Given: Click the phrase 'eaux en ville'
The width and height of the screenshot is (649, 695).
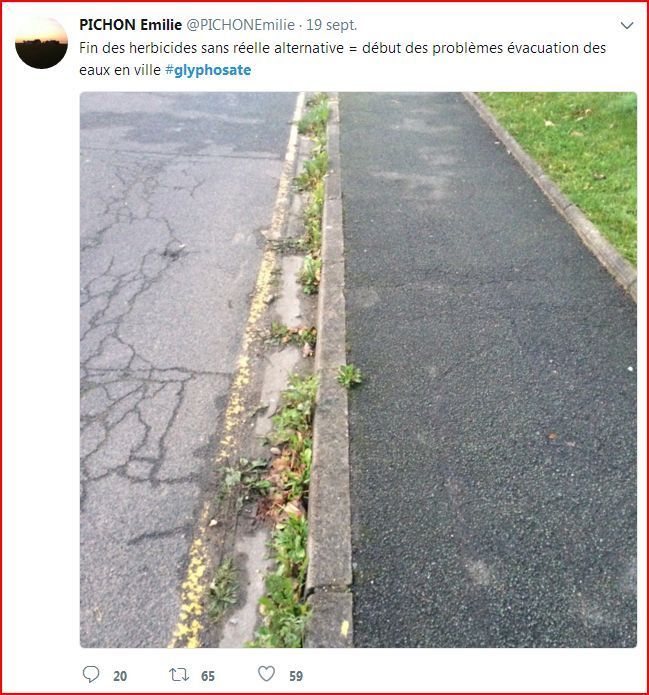Looking at the screenshot, I should point(120,70).
